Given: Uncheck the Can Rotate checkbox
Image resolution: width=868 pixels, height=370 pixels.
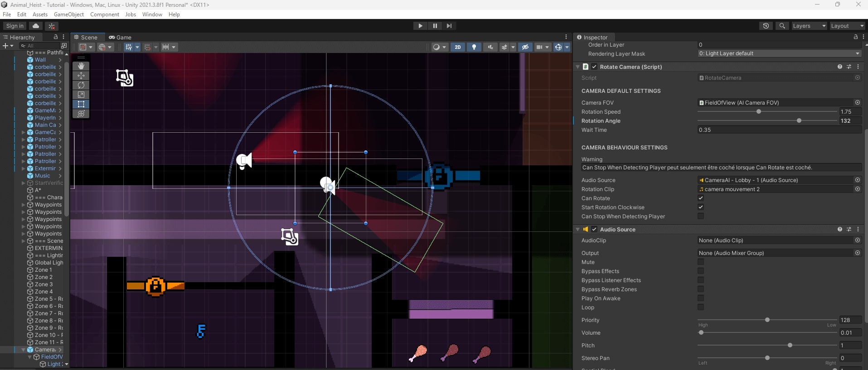Looking at the screenshot, I should [701, 198].
